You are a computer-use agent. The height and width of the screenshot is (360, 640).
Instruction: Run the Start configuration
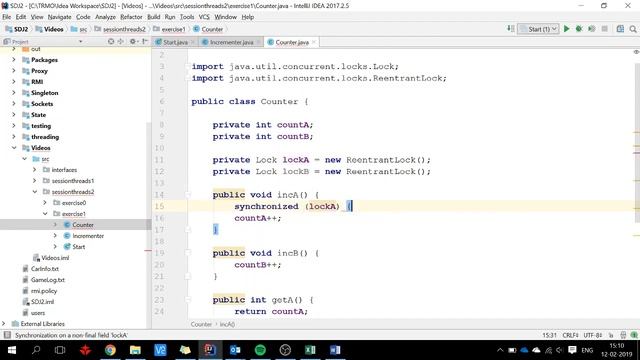click(x=566, y=29)
